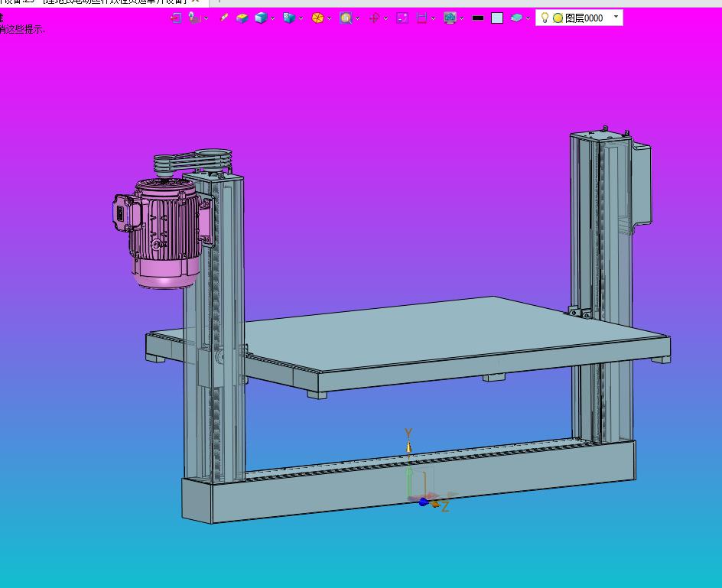Activate the magnifier zoom tool
This screenshot has height=588, width=722.
pyautogui.click(x=346, y=18)
